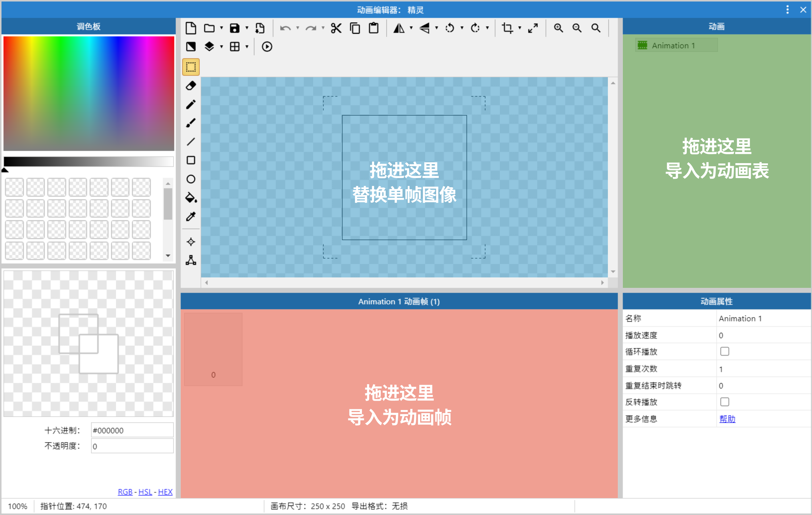Image resolution: width=812 pixels, height=515 pixels.
Task: Enable 循环播放 looping playback
Action: 724,351
